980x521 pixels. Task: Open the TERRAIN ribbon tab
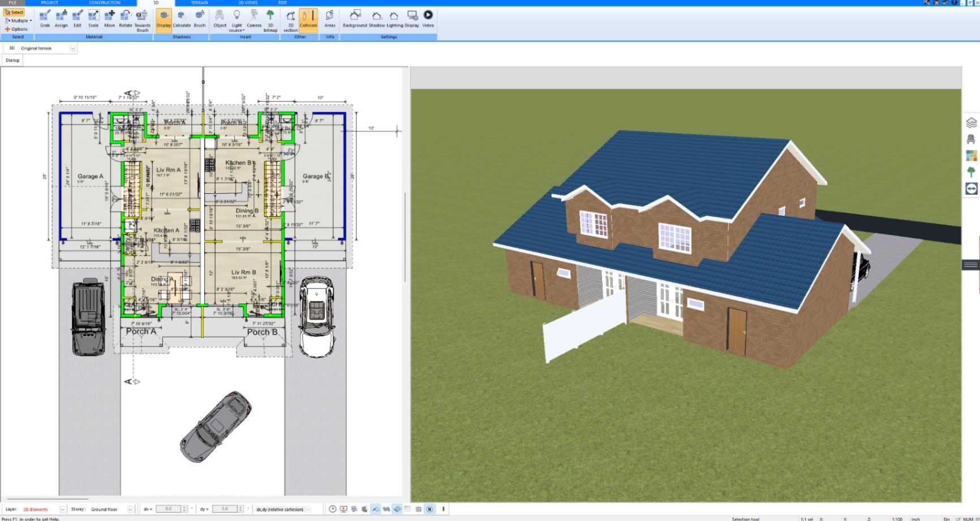[x=199, y=3]
